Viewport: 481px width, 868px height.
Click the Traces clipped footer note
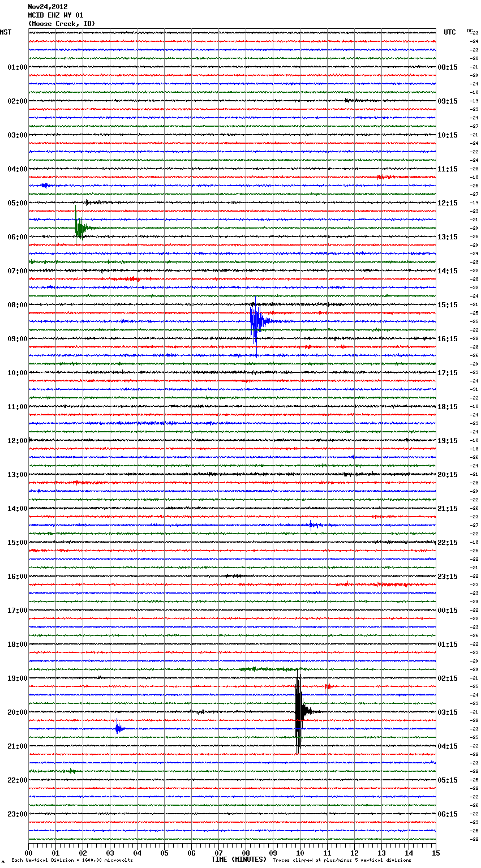point(342,860)
